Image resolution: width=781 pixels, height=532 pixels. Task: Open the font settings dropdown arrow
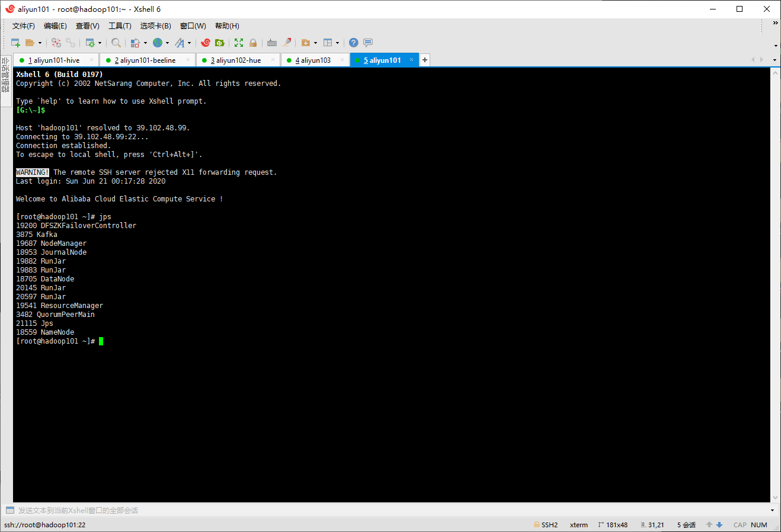[189, 43]
